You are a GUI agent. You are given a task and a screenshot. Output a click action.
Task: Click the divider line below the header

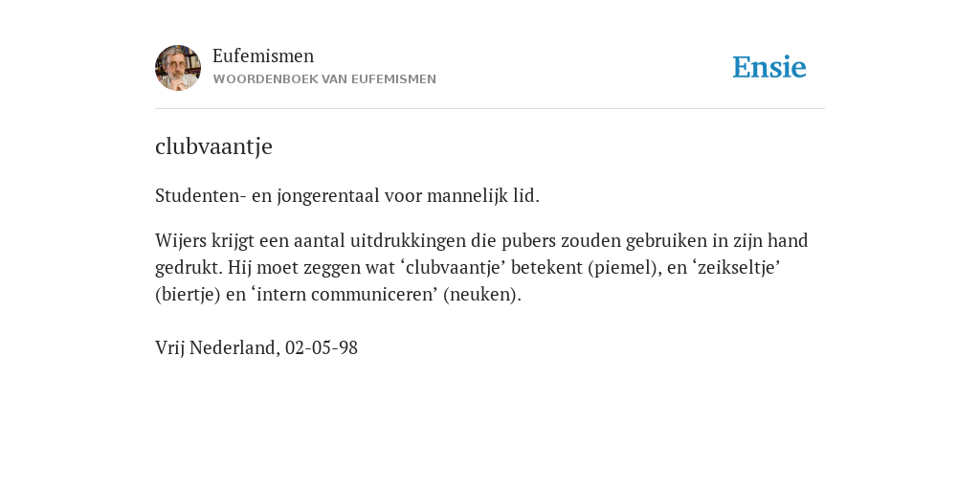490,109
